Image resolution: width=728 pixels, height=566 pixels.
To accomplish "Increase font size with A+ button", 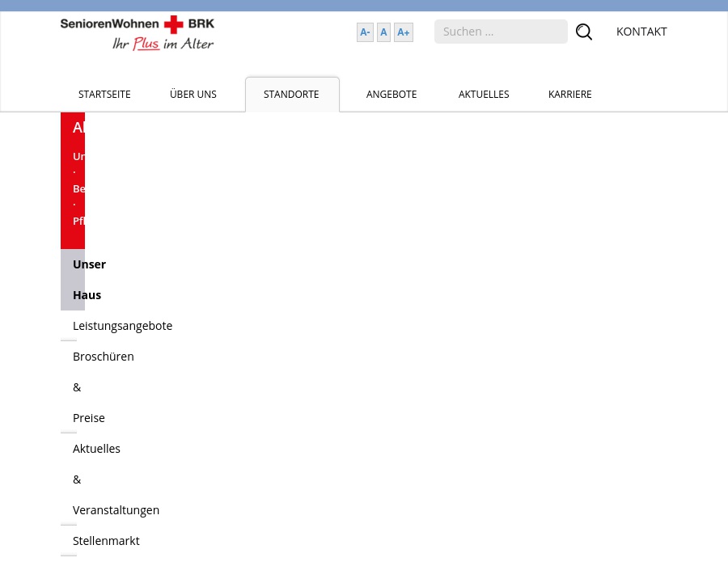I will [x=403, y=32].
